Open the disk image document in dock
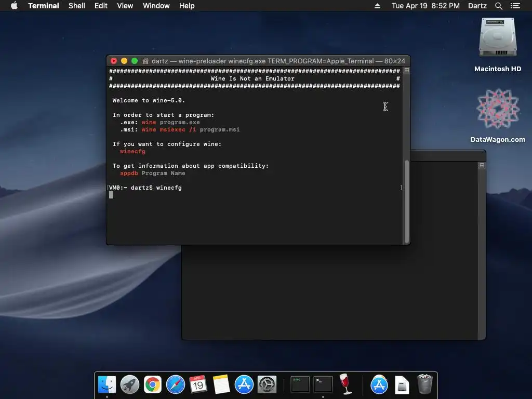The width and height of the screenshot is (532, 399). [402, 385]
